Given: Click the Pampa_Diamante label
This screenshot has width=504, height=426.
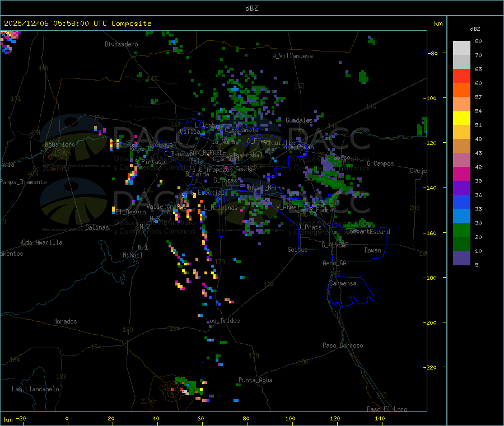Looking at the screenshot, I should pos(24,182).
